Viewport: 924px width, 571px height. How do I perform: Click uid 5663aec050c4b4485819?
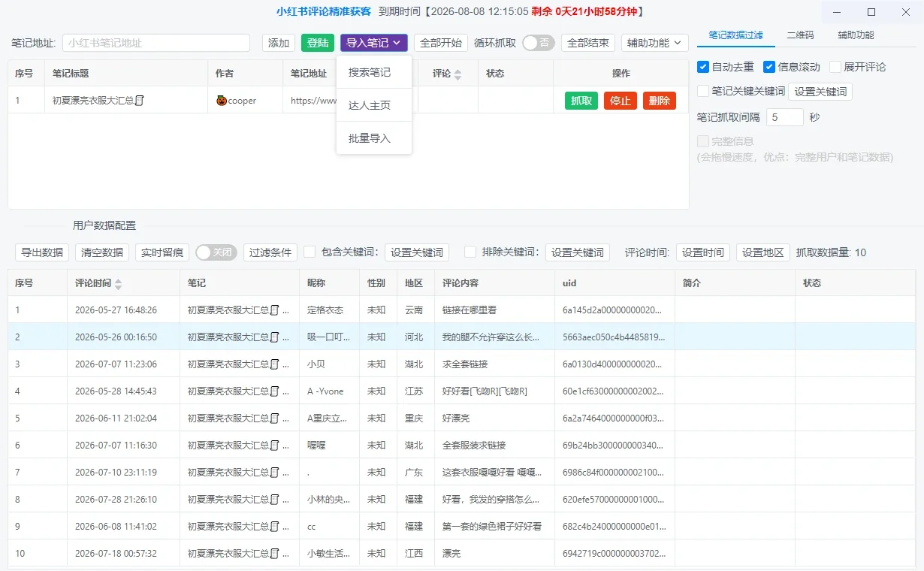[x=614, y=337]
